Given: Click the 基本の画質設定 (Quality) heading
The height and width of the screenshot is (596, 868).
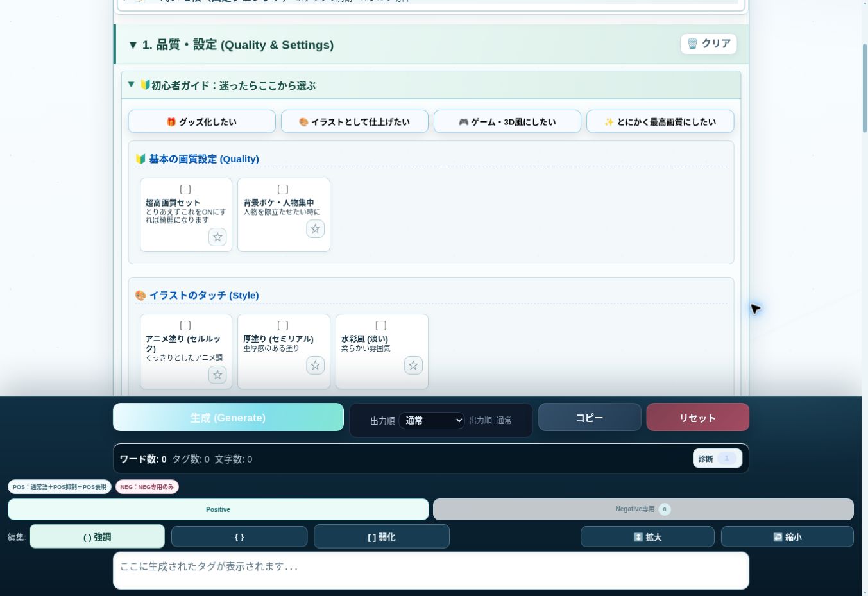Looking at the screenshot, I should 204,158.
